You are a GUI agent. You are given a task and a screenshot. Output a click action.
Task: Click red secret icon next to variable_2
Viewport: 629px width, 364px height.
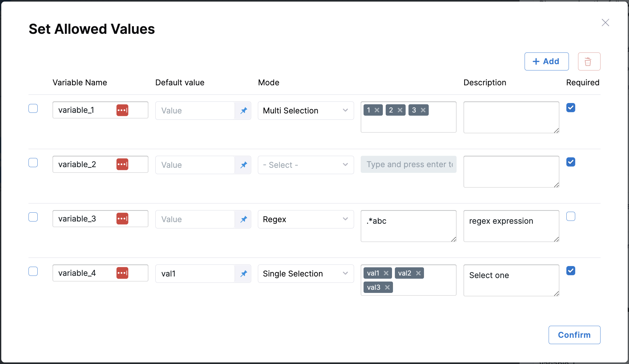point(122,164)
